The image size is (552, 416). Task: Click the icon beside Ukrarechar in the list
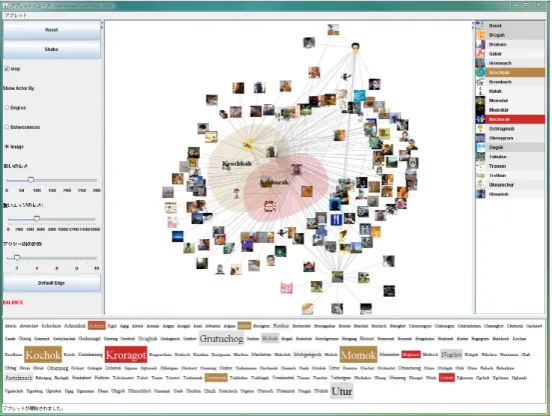(481, 184)
